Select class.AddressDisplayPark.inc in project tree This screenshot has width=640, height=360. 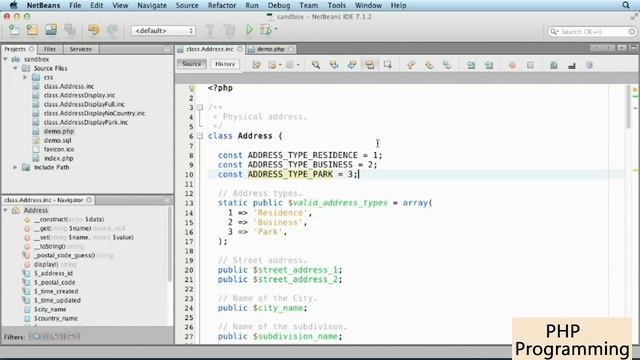(86, 122)
